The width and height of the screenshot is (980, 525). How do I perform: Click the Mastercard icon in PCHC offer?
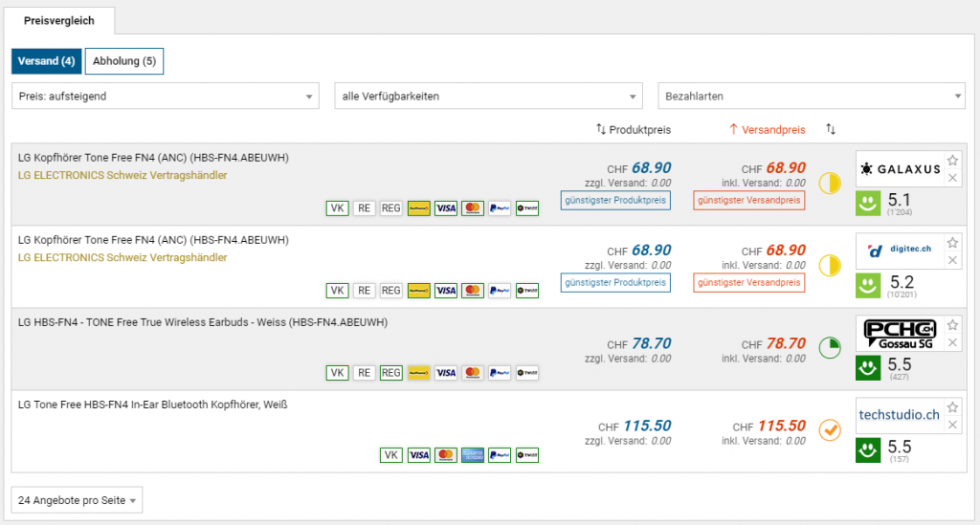click(472, 373)
